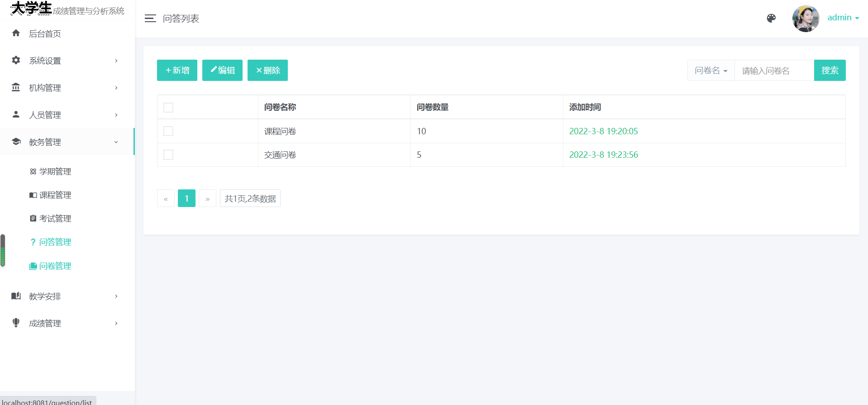
Task: Click the folder icon beside 问卷管理
Action: [x=33, y=266]
